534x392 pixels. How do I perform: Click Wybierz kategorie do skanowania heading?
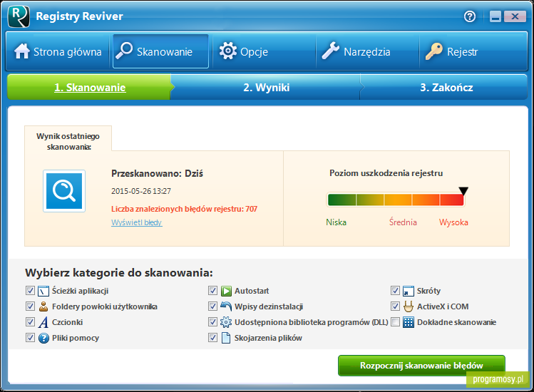119,273
